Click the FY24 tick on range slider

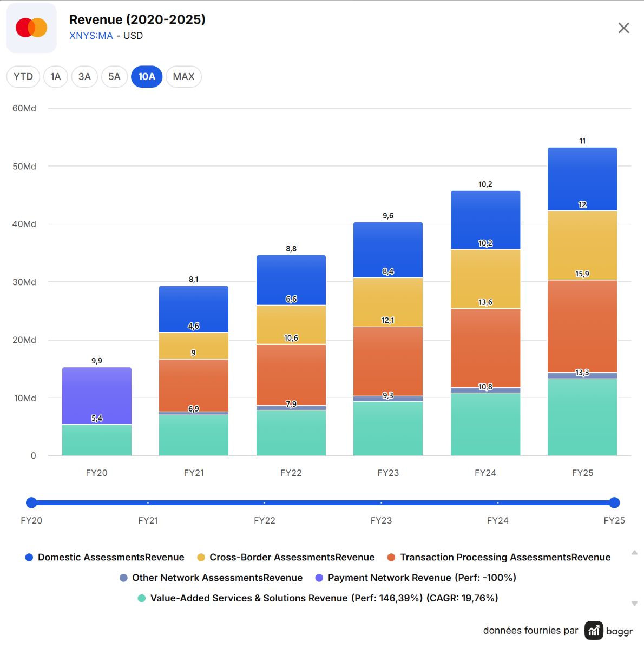pos(498,502)
